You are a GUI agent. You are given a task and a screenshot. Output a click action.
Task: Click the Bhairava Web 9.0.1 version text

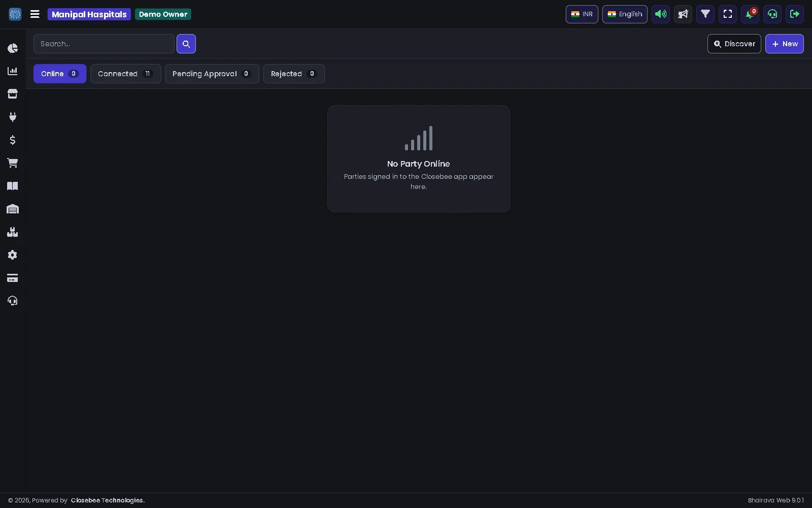776,500
